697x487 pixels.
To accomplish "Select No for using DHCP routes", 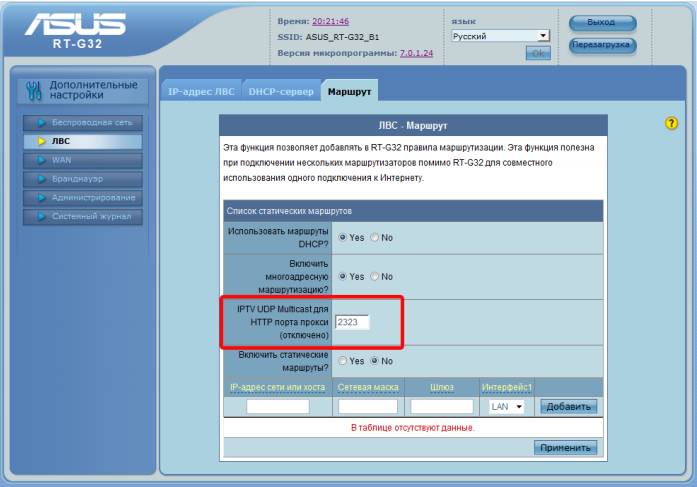I will point(375,238).
